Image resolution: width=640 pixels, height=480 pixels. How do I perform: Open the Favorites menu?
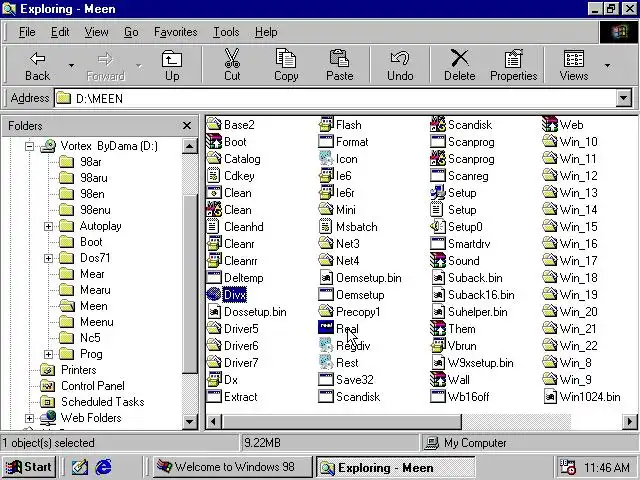pyautogui.click(x=176, y=32)
